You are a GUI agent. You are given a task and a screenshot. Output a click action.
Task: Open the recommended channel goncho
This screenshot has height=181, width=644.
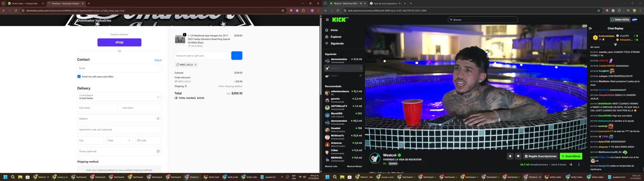coord(343,100)
